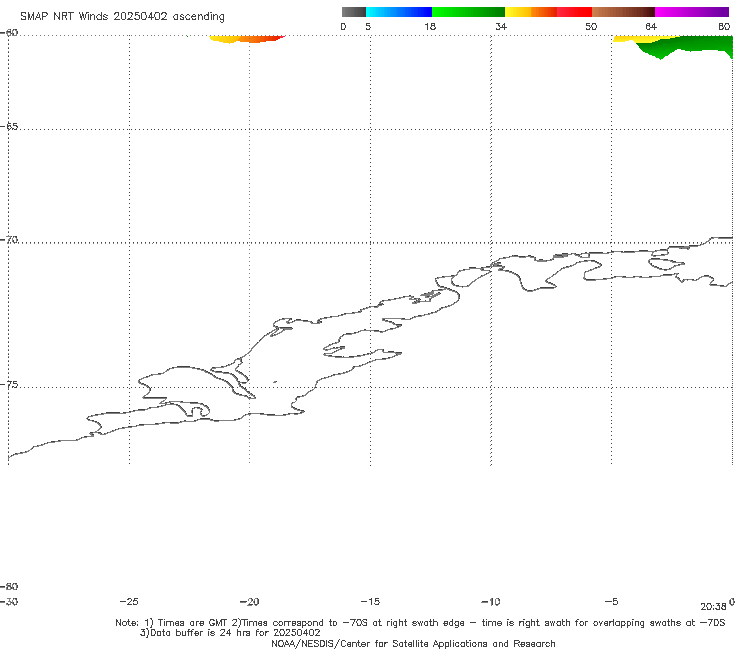Viewport: 740px width, 650px height.
Task: Click the longitude label '-10'
Action: coord(491,601)
